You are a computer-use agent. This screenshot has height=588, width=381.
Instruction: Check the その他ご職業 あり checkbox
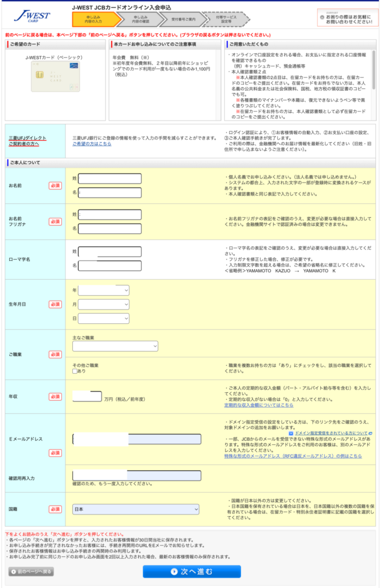pos(76,372)
